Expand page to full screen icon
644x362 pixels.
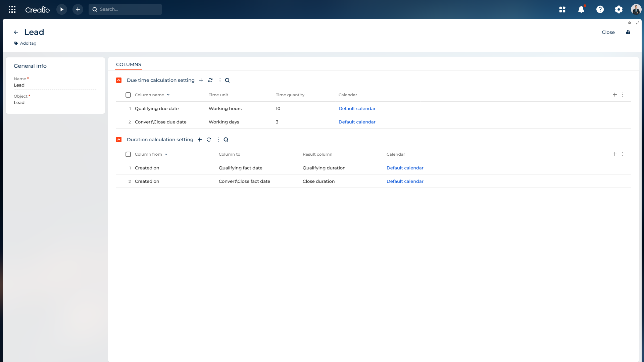click(638, 23)
